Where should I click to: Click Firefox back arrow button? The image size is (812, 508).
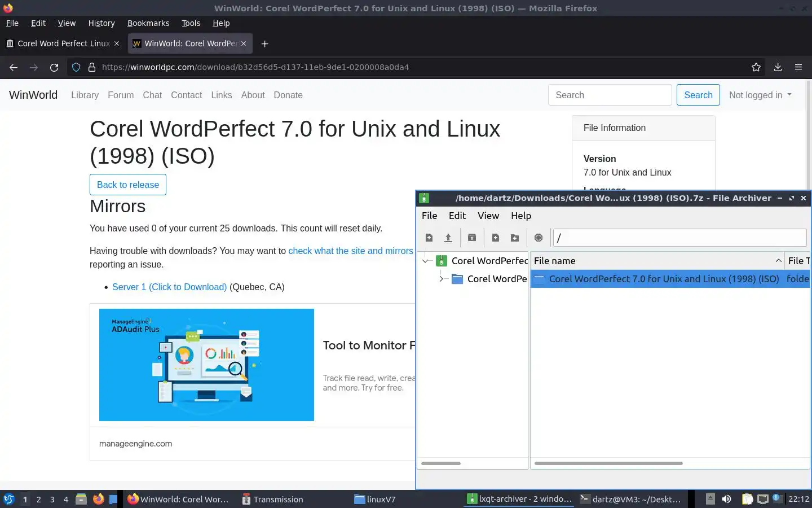pyautogui.click(x=14, y=67)
